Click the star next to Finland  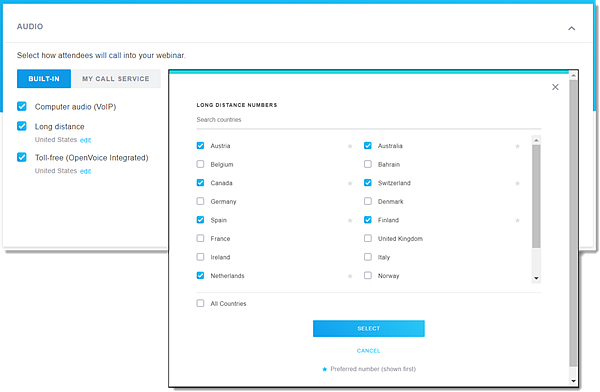(517, 220)
